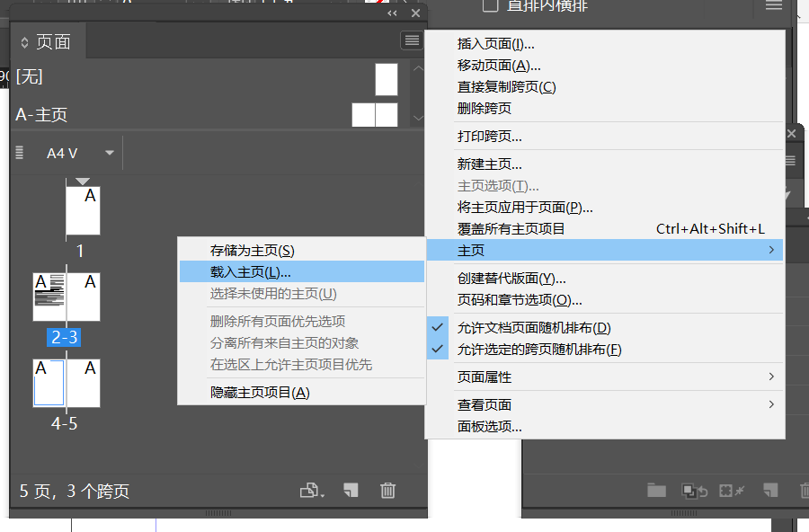Viewport: 809px width, 532px height.
Task: Click the folder icon in the bottom panel
Action: (656, 491)
